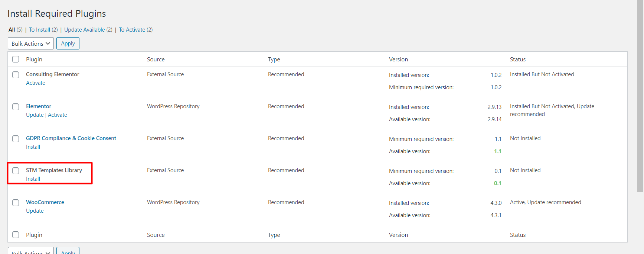The image size is (644, 254).
Task: Install the STM Templates Library plugin
Action: [x=33, y=179]
